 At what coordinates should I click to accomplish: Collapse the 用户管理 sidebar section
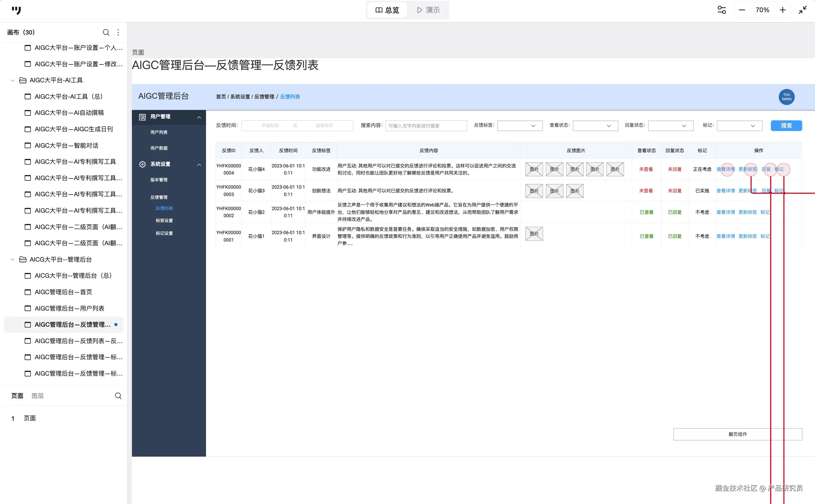(199, 117)
